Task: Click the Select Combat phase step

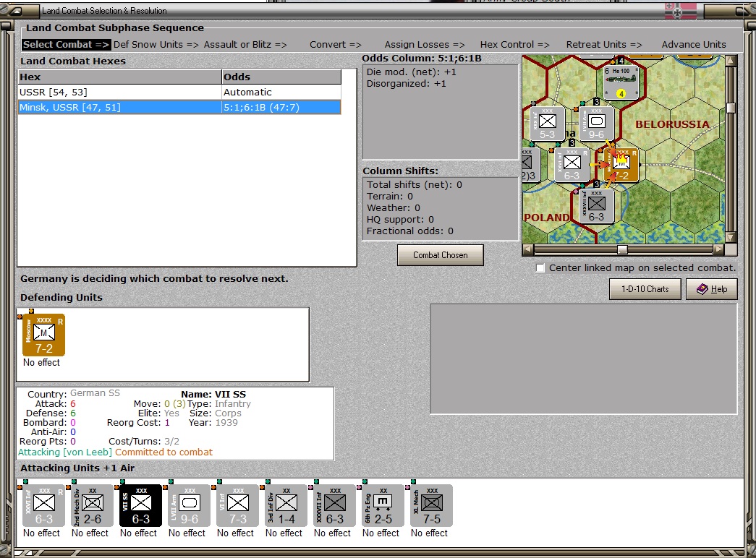Action: point(66,44)
